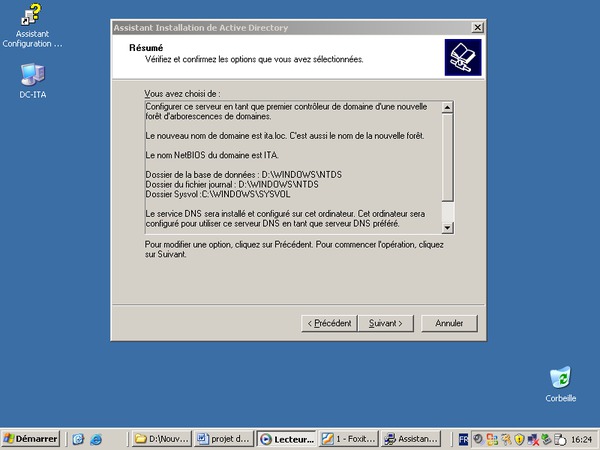Switch to the Assistan... taskbar button
Image resolution: width=600 pixels, height=450 pixels.
pyautogui.click(x=411, y=439)
